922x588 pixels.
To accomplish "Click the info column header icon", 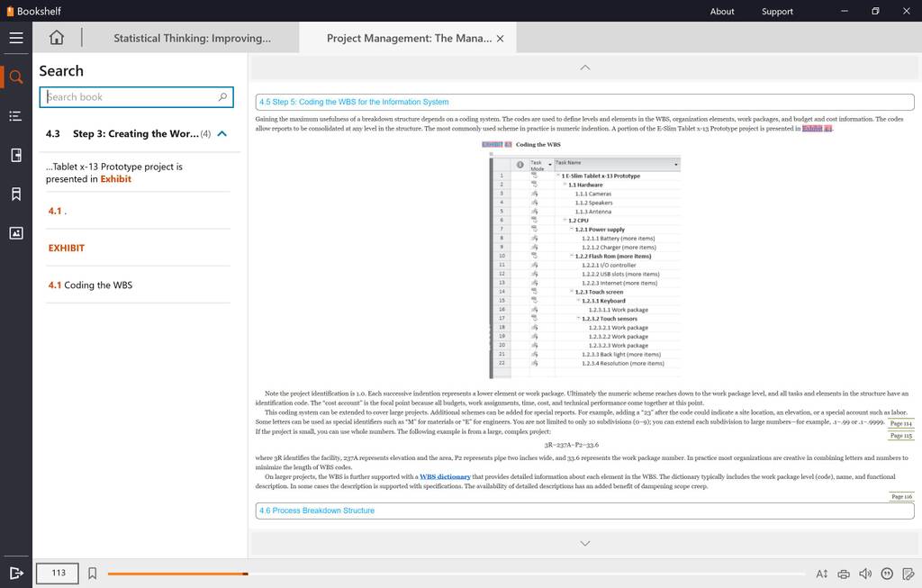I will click(520, 165).
